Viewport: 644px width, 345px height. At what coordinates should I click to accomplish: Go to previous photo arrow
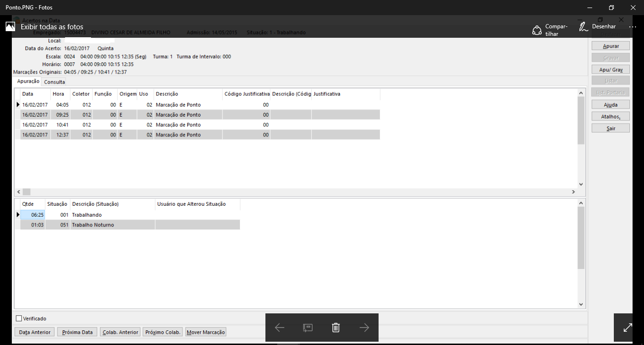tap(280, 328)
